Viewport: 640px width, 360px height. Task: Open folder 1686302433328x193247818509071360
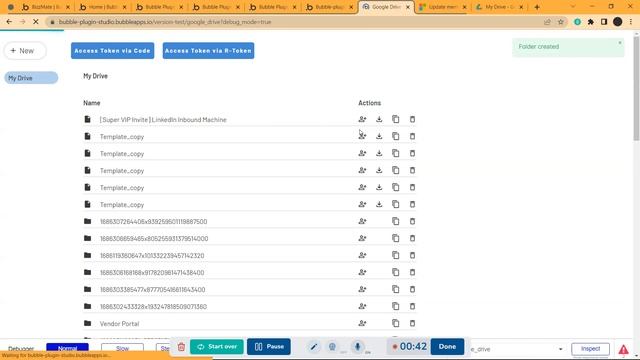[153, 307]
